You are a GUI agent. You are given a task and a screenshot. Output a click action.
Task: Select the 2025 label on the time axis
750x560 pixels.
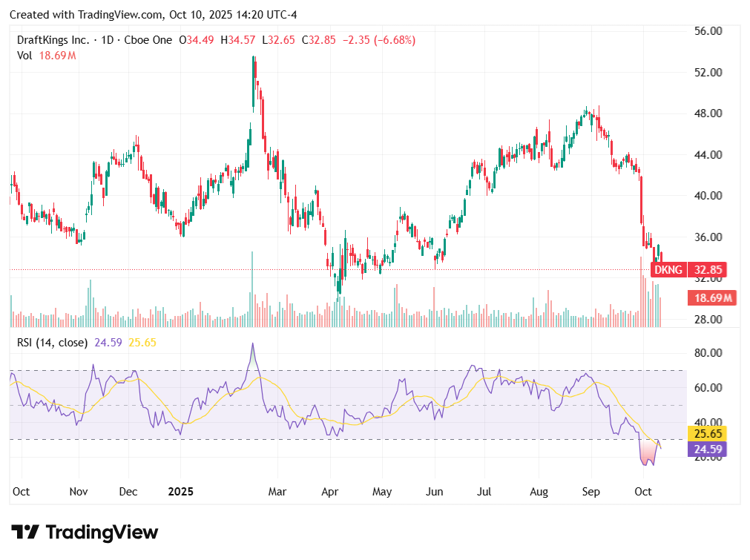coord(181,492)
